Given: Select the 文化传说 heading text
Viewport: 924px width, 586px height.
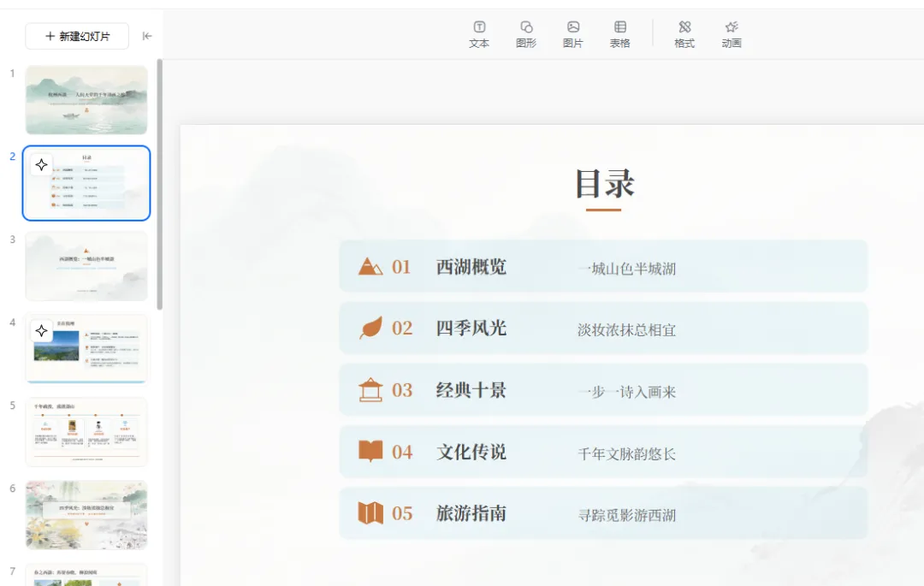Looking at the screenshot, I should tap(471, 452).
